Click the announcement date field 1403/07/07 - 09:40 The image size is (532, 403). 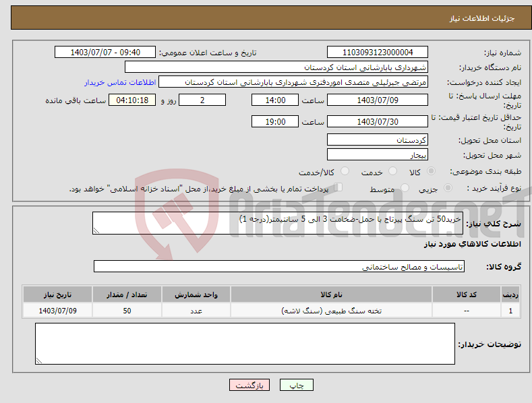(105, 53)
